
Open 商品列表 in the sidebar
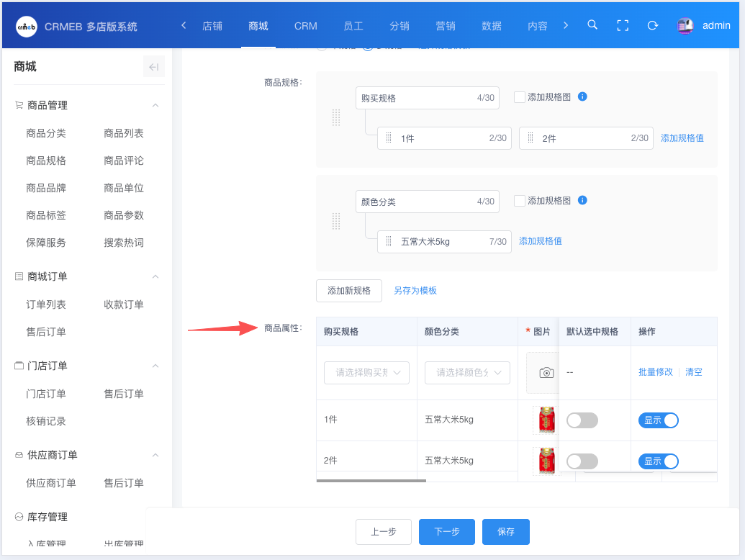[124, 133]
